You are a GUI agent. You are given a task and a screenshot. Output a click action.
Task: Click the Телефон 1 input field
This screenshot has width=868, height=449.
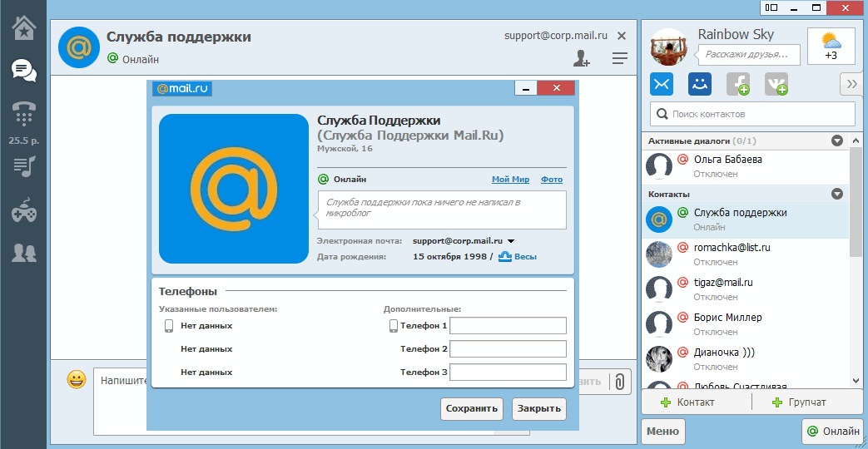[x=508, y=326]
